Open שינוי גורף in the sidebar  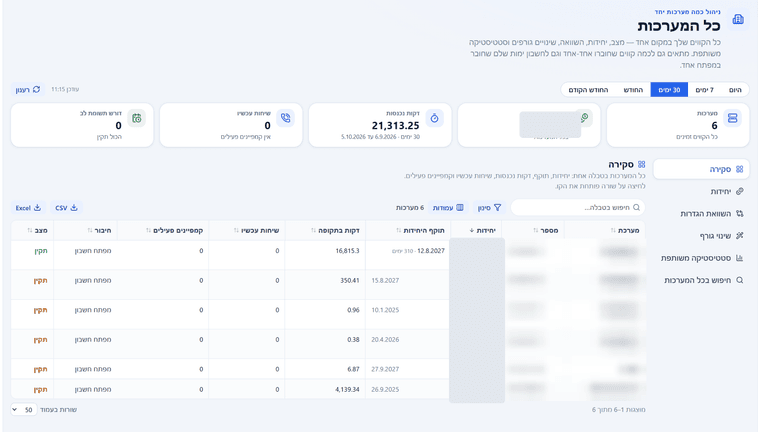coord(701,236)
